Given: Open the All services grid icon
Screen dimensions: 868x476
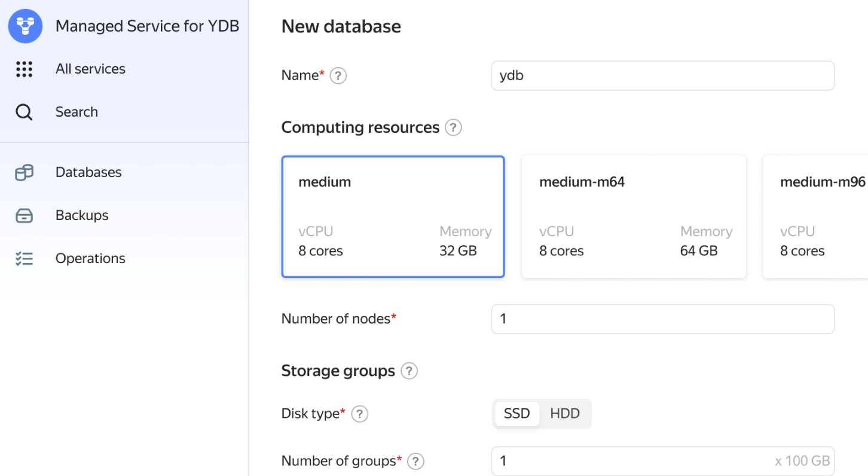Looking at the screenshot, I should pyautogui.click(x=24, y=69).
